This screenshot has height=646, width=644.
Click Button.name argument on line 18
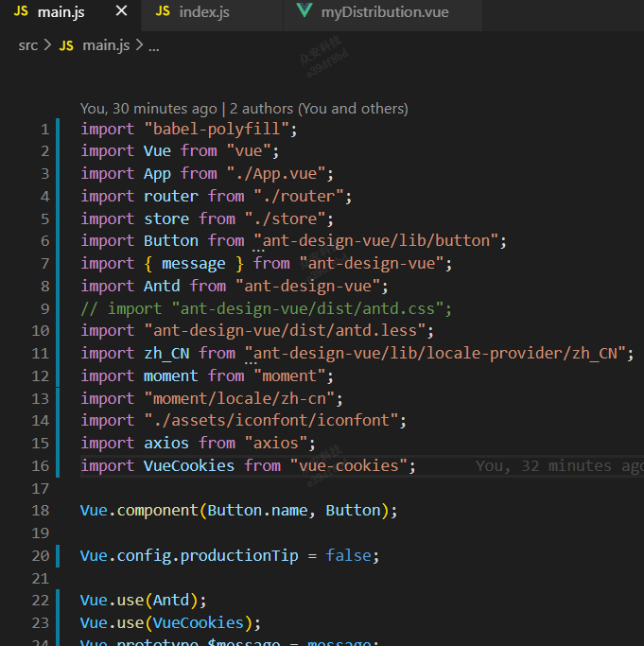coord(257,511)
